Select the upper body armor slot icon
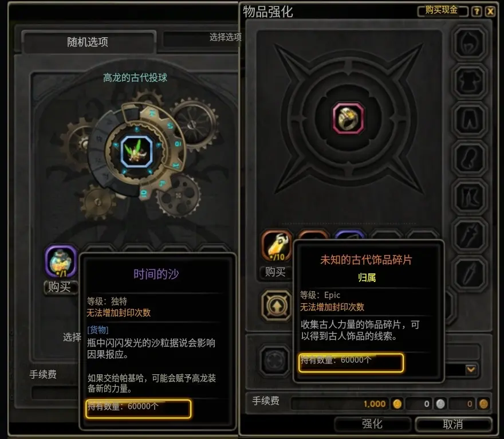The width and height of the screenshot is (504, 439). pyautogui.click(x=470, y=81)
